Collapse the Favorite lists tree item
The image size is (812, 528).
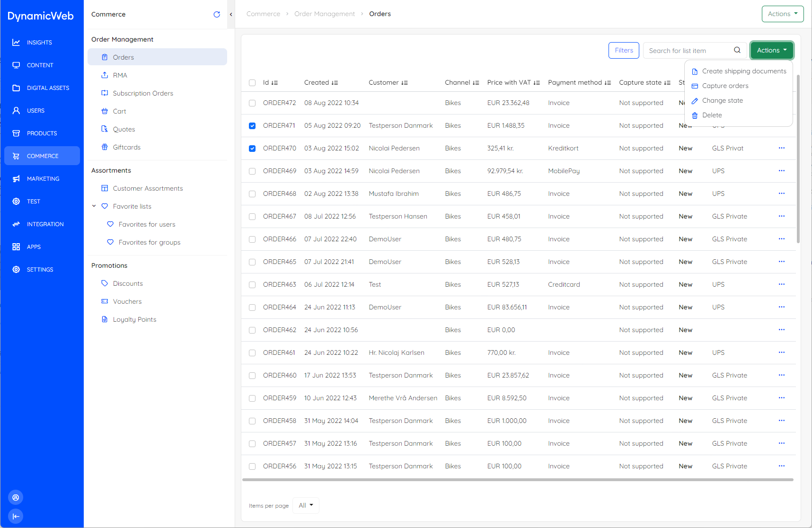coord(94,206)
